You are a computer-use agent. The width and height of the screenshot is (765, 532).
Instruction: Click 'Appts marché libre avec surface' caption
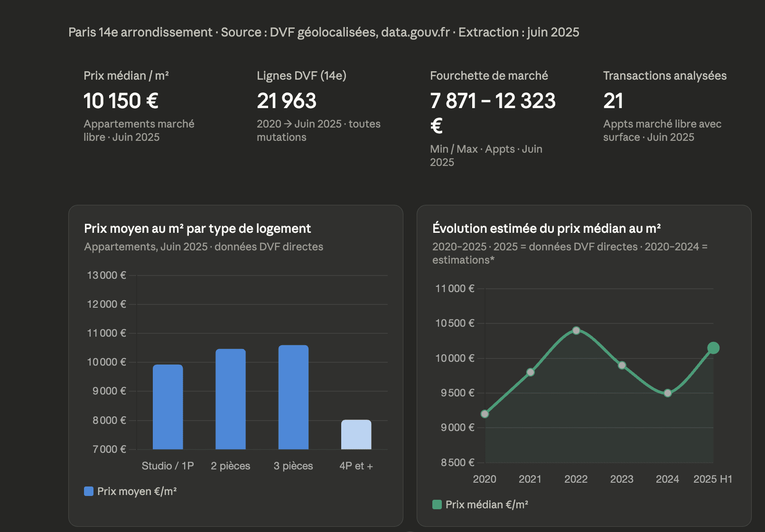click(x=662, y=130)
